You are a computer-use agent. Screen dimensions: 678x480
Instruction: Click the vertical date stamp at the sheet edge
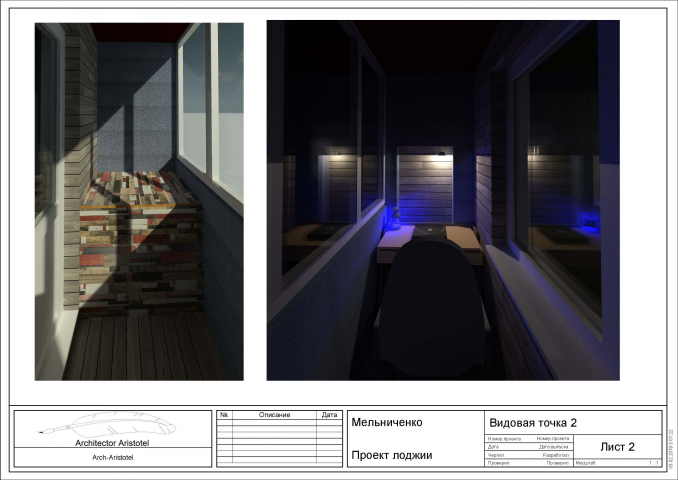coord(671,449)
